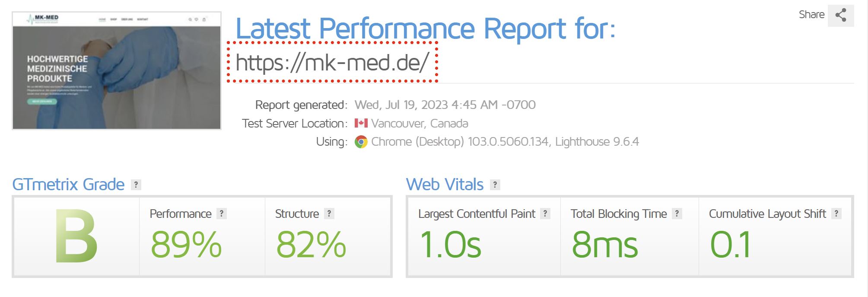
Task: Click the 8ms blocking time value
Action: pos(605,244)
